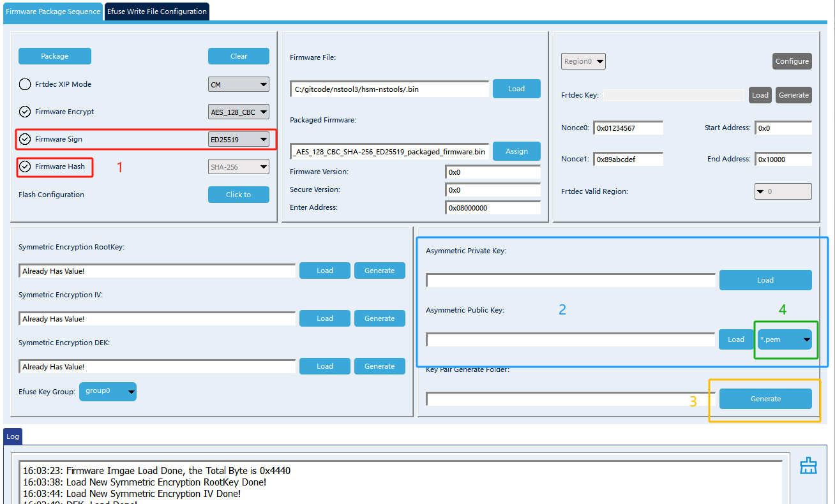
Task: Generate the Frtdec Key
Action: (x=794, y=95)
